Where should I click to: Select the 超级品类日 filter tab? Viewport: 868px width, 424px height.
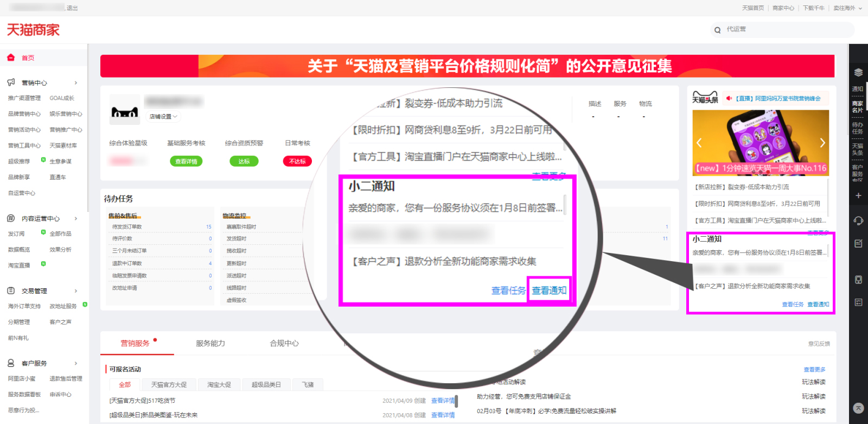266,384
